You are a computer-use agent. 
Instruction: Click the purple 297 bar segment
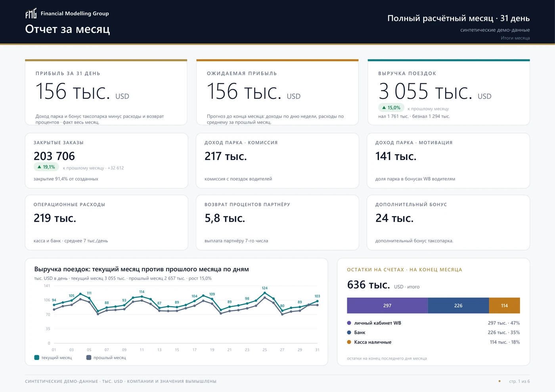387,306
